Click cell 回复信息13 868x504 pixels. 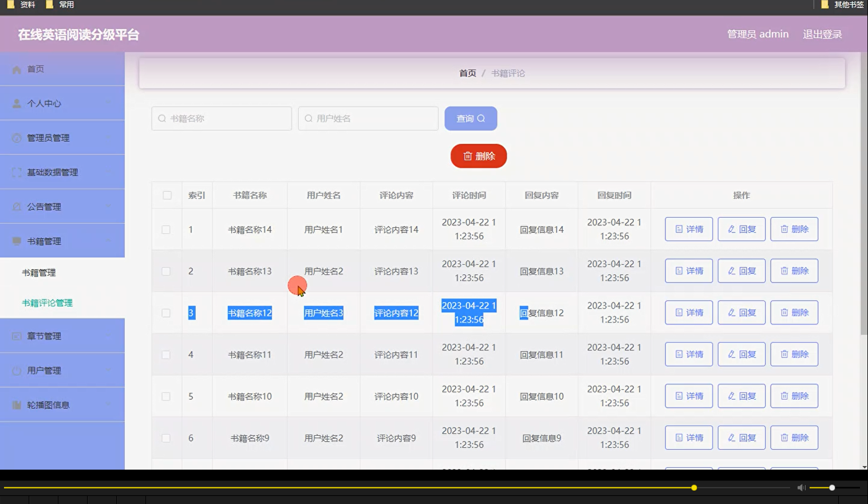(x=542, y=271)
